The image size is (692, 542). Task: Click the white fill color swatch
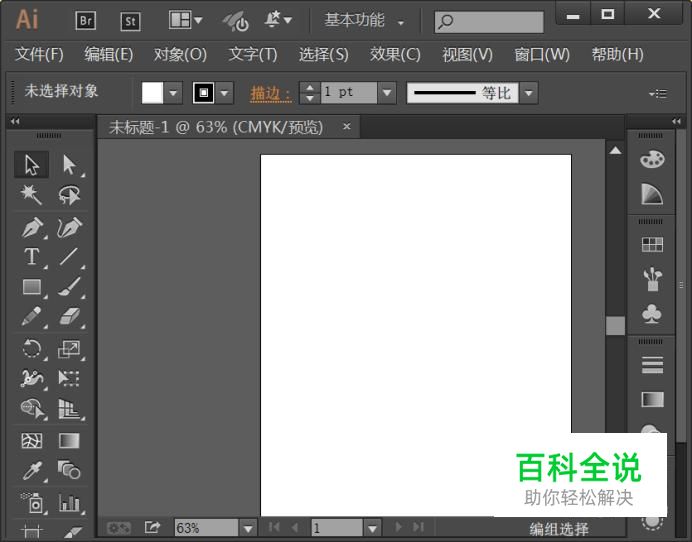point(152,93)
